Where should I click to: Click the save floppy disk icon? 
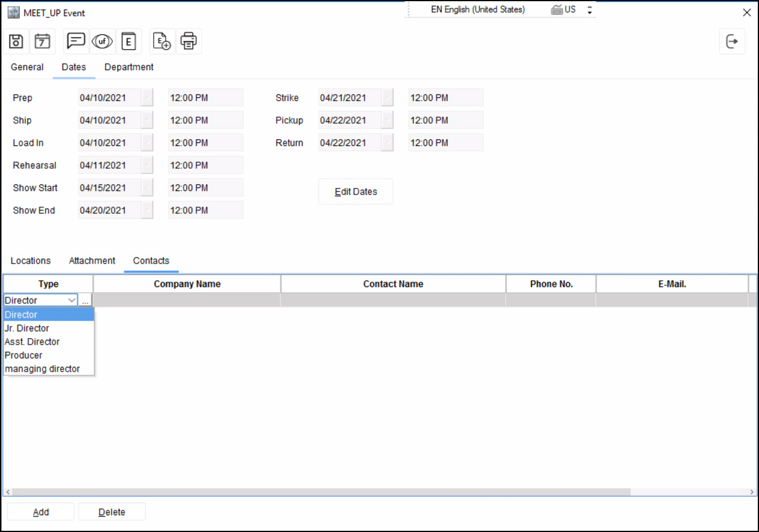tap(17, 41)
